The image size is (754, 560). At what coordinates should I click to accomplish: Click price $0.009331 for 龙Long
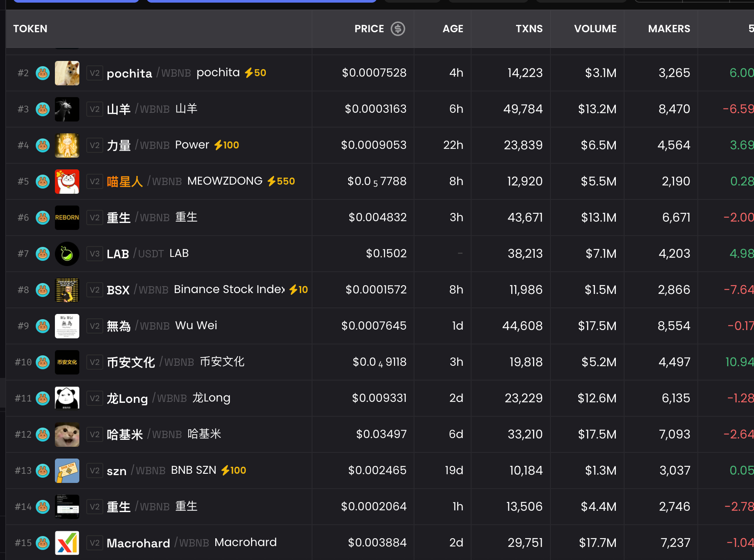[379, 398]
